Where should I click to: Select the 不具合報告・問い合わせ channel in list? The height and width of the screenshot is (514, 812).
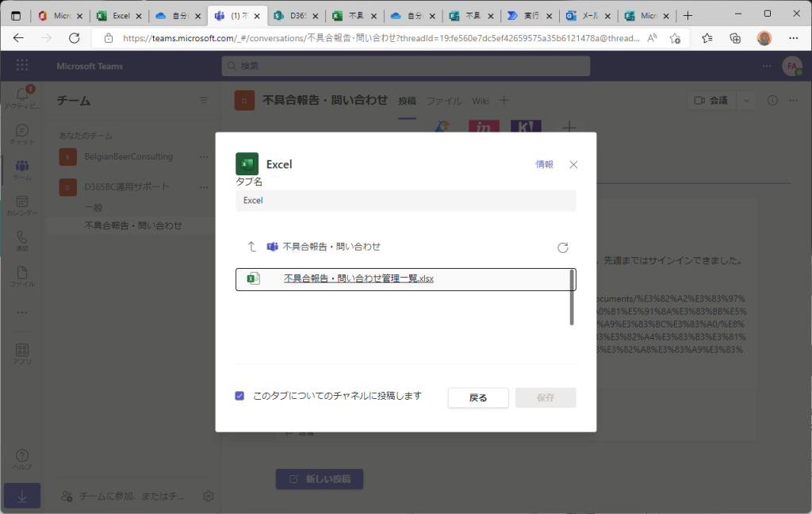(x=133, y=225)
